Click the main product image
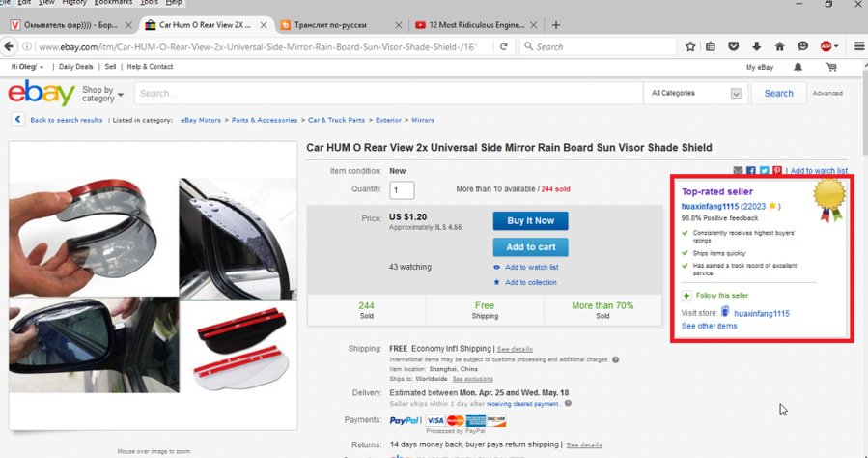The height and width of the screenshot is (458, 868). 153,285
